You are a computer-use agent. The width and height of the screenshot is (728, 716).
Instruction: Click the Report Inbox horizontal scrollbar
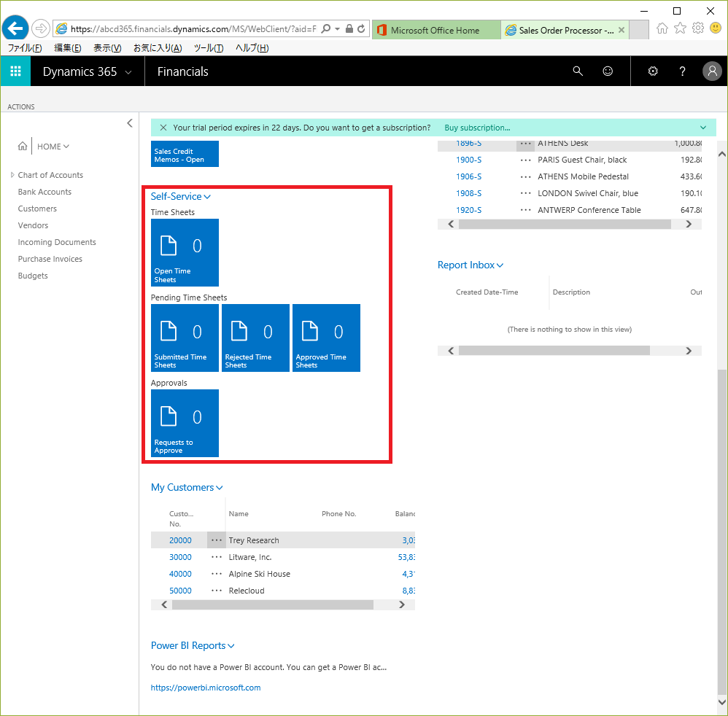[554, 350]
